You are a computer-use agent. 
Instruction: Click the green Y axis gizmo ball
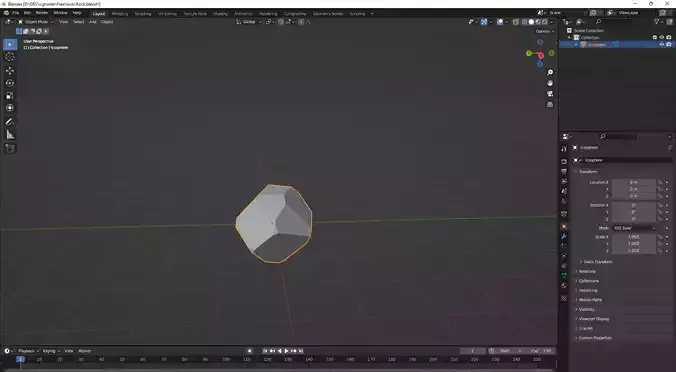tap(529, 53)
